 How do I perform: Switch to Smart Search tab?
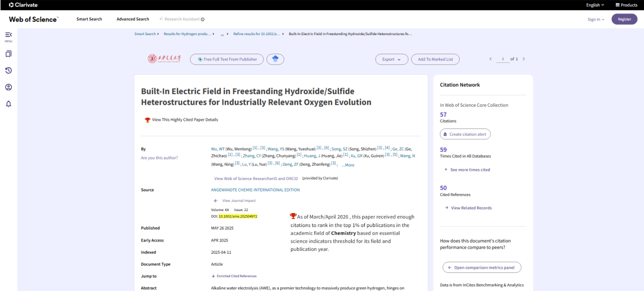coord(89,19)
